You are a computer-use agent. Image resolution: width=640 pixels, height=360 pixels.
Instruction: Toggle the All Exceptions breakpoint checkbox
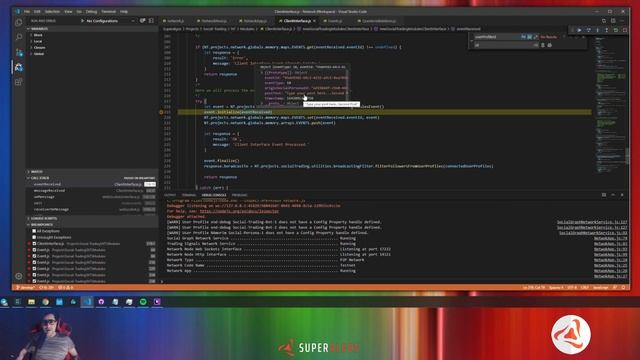(34, 231)
